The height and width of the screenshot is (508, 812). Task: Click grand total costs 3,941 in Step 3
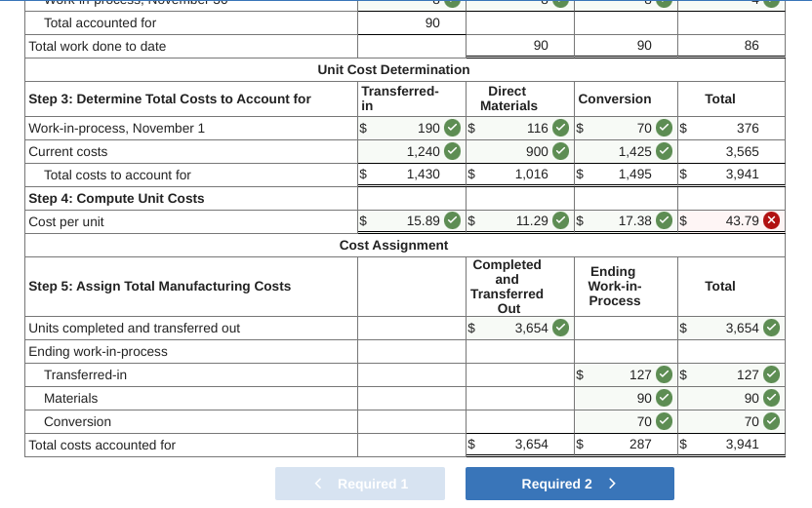[x=742, y=175]
